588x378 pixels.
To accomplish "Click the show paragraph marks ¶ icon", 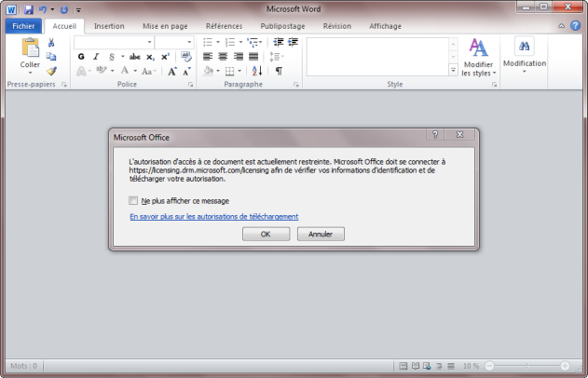I will 279,71.
